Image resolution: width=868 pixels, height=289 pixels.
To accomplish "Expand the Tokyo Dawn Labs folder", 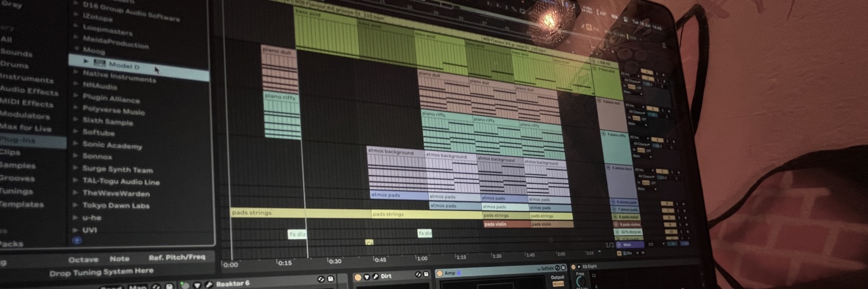I will pos(75,205).
